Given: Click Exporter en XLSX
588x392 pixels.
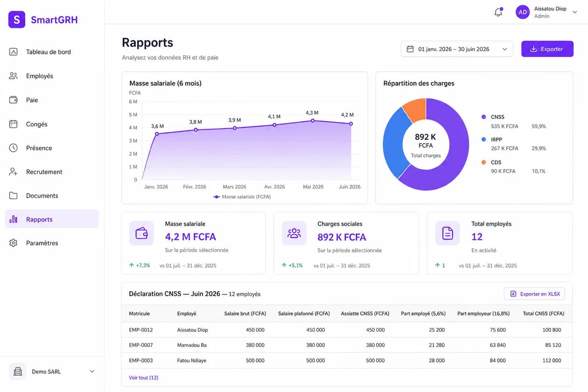Looking at the screenshot, I should [x=534, y=294].
